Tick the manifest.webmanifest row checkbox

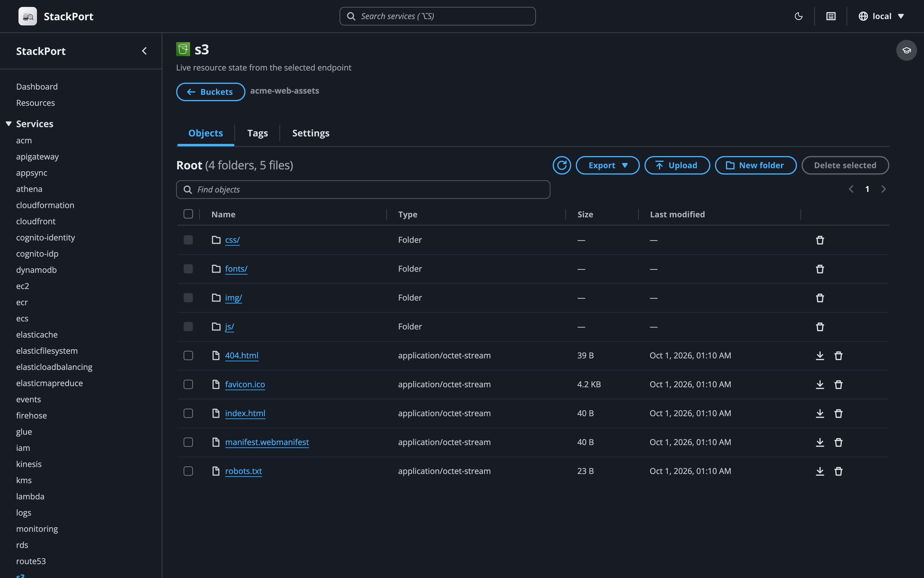pyautogui.click(x=188, y=442)
